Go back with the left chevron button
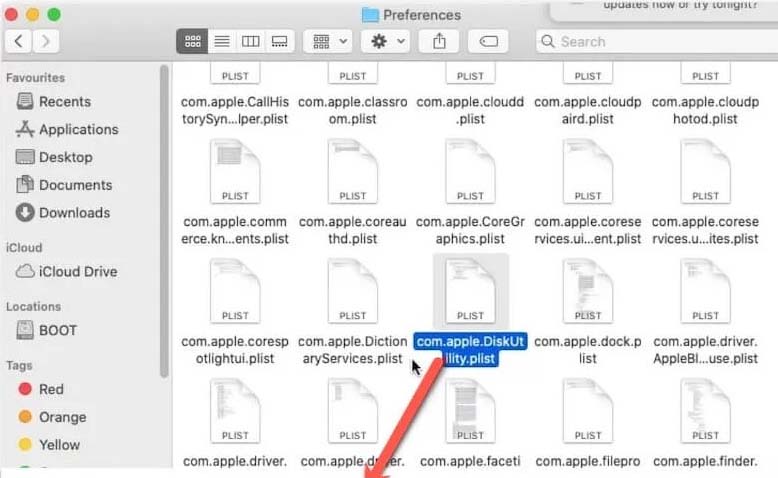Image resolution: width=778 pixels, height=478 pixels. (19, 41)
